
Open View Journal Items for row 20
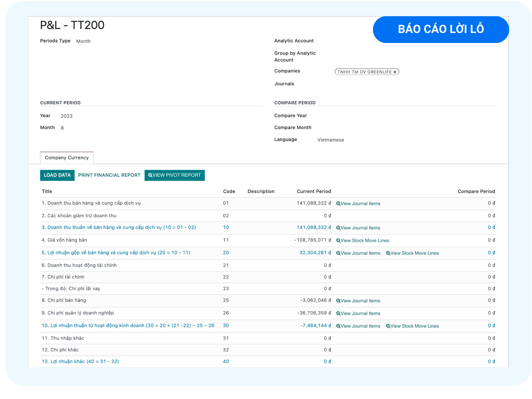[360, 253]
